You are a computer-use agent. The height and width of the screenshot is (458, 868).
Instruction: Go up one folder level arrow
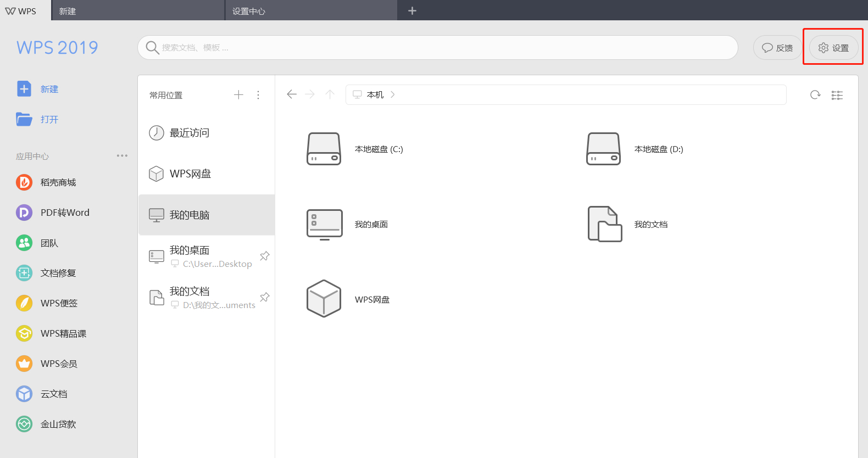[x=330, y=94]
